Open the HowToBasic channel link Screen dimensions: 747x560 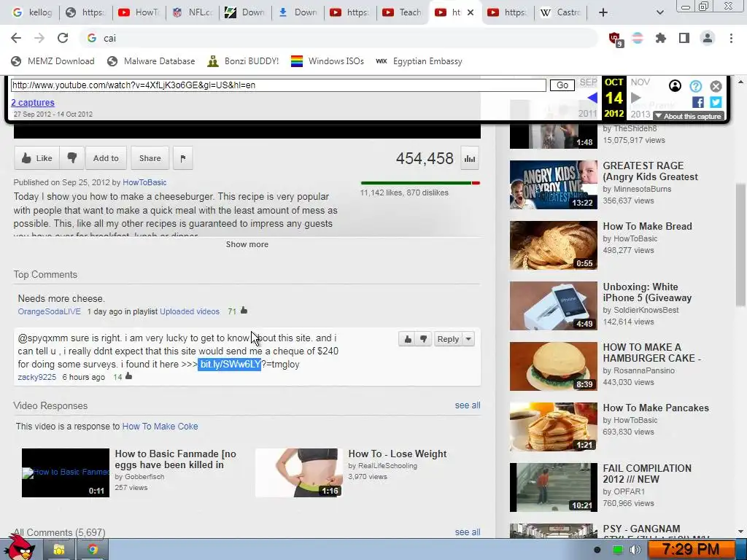[x=144, y=182]
